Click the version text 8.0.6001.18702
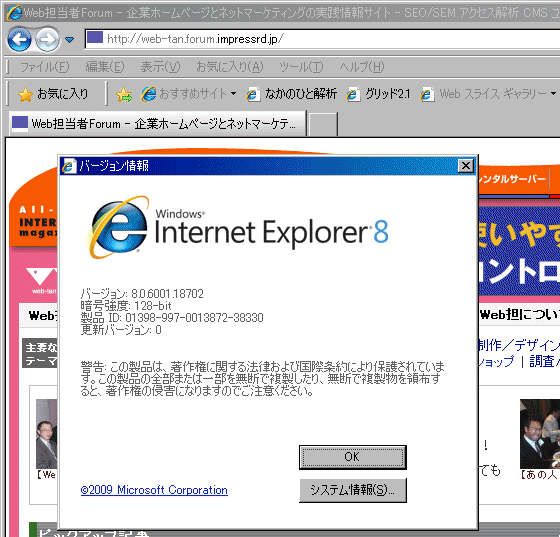Image resolution: width=560 pixels, height=537 pixels. (167, 293)
